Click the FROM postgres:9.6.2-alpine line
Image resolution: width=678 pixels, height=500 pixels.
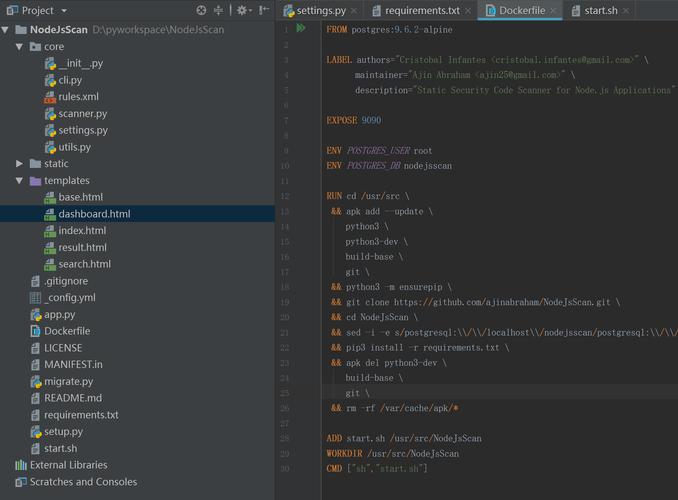389,30
